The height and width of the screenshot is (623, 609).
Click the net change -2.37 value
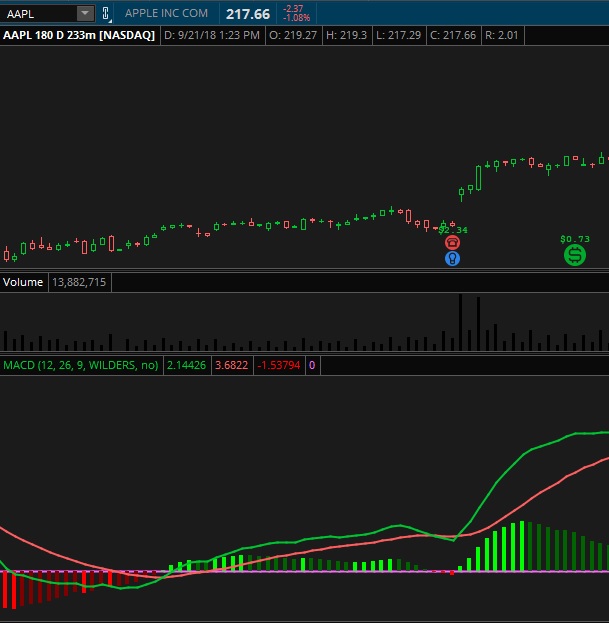tap(293, 9)
